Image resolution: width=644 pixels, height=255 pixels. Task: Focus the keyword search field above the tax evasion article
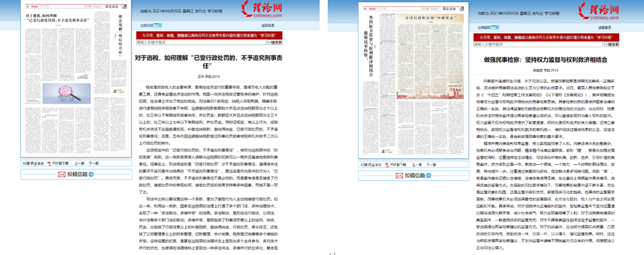click(x=201, y=42)
